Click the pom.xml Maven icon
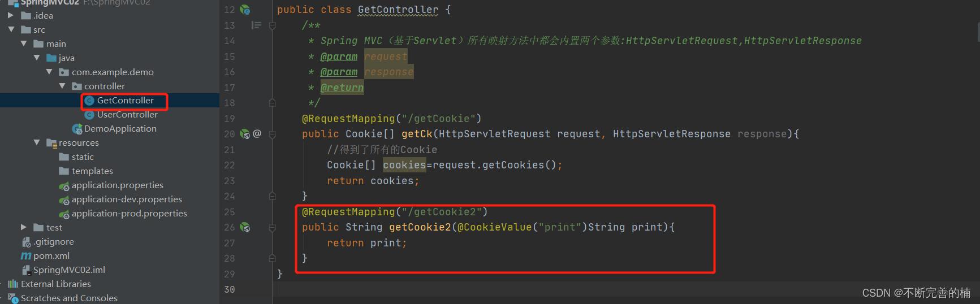 point(26,256)
